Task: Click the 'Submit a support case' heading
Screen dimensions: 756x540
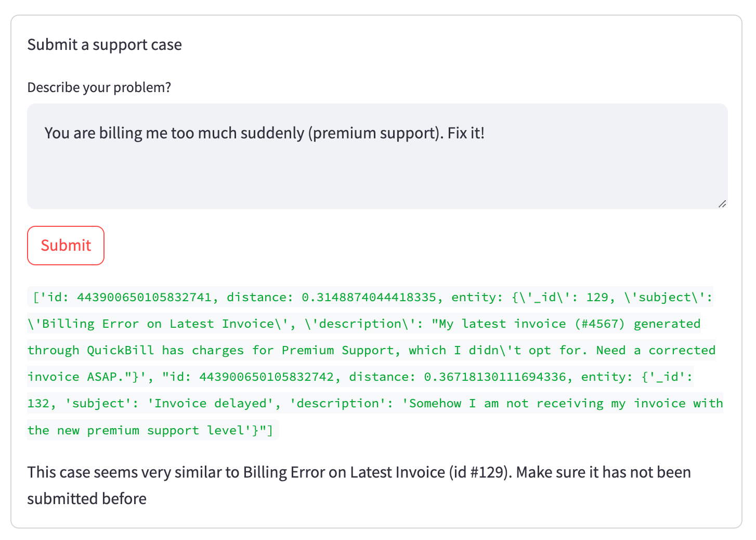Action: pos(105,45)
